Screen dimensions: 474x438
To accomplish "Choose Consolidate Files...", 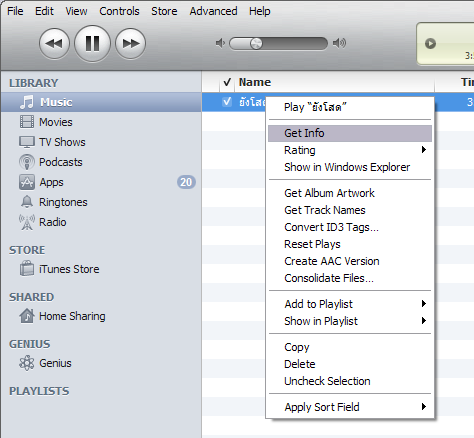I will click(x=350, y=278).
